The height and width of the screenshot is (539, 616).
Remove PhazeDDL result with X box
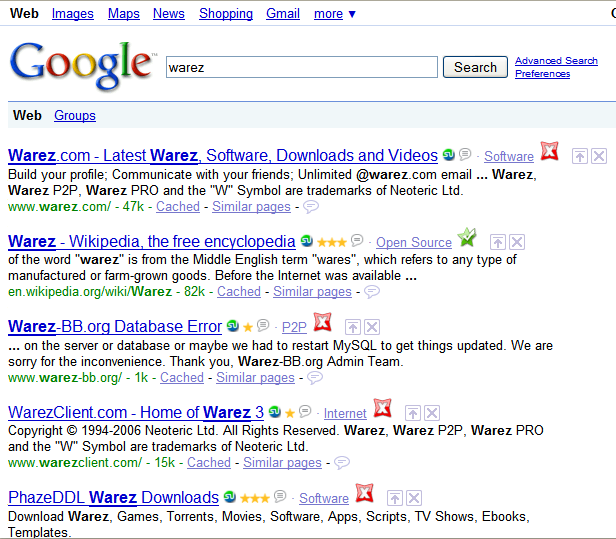tap(414, 498)
